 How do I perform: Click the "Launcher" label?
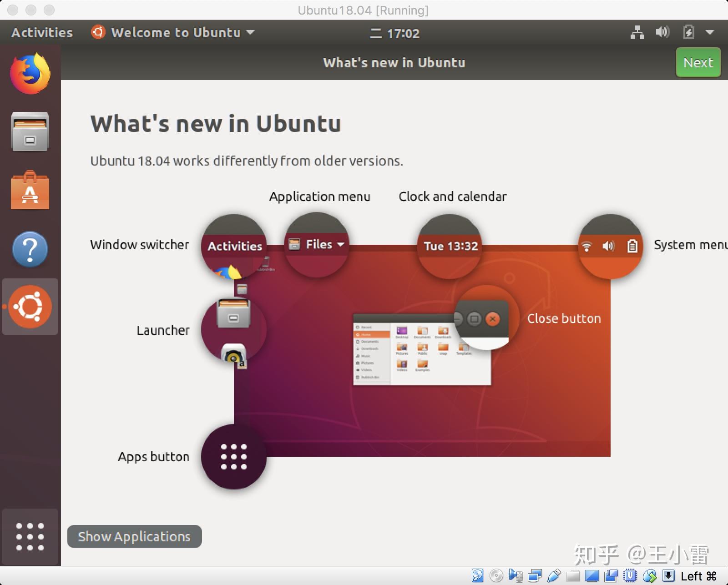click(x=163, y=330)
